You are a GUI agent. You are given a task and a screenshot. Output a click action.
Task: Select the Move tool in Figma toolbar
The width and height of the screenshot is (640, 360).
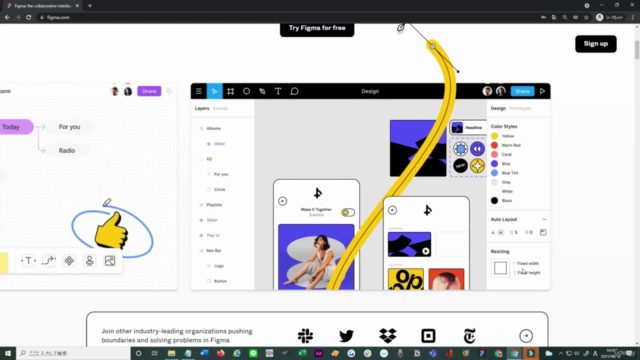(x=214, y=91)
